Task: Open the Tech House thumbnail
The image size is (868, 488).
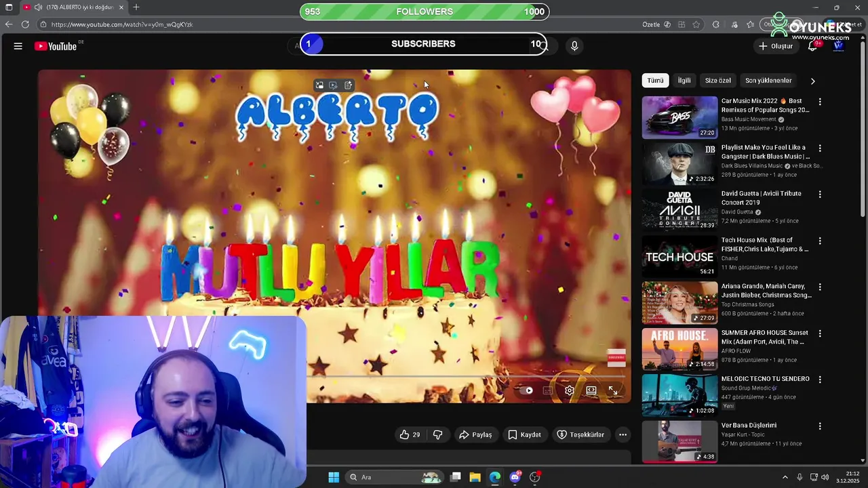Action: click(679, 256)
